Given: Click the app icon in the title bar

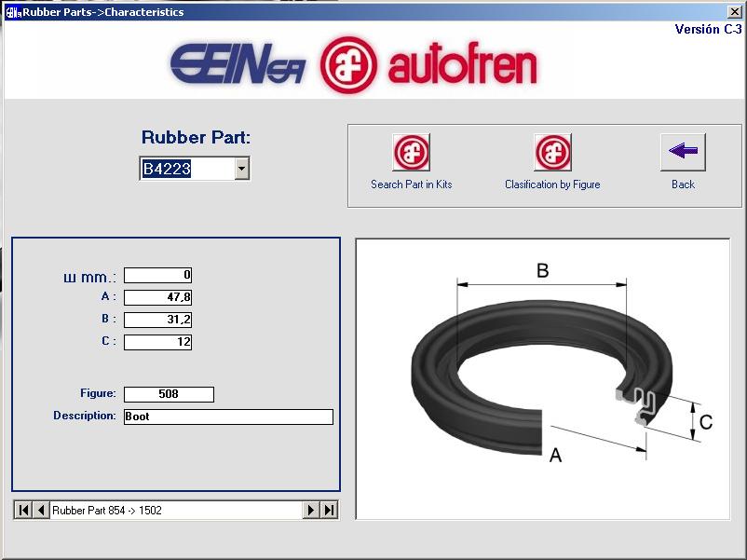Looking at the screenshot, I should 13,12.
